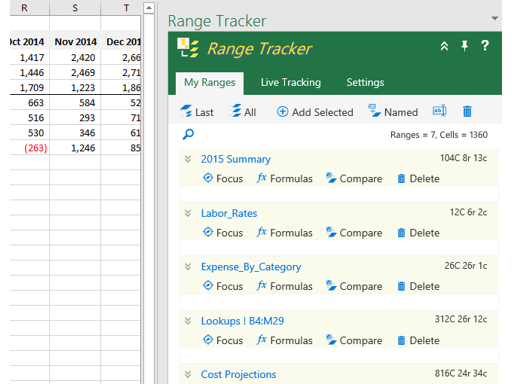Expand the 2015 Summary range entry
The width and height of the screenshot is (512, 384).
[x=188, y=159]
